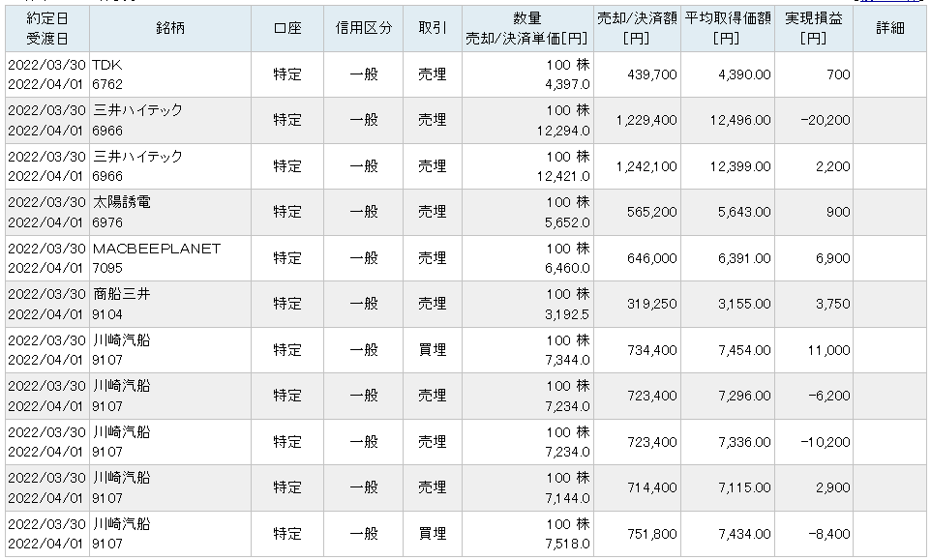Click the 実現損益 column header
The height and width of the screenshot is (560, 931).
click(814, 29)
